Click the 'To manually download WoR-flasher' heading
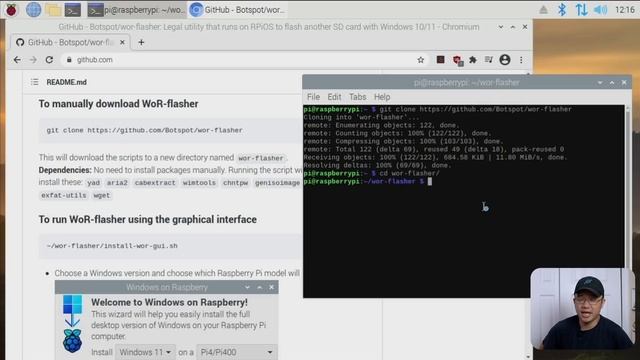 pos(118,104)
